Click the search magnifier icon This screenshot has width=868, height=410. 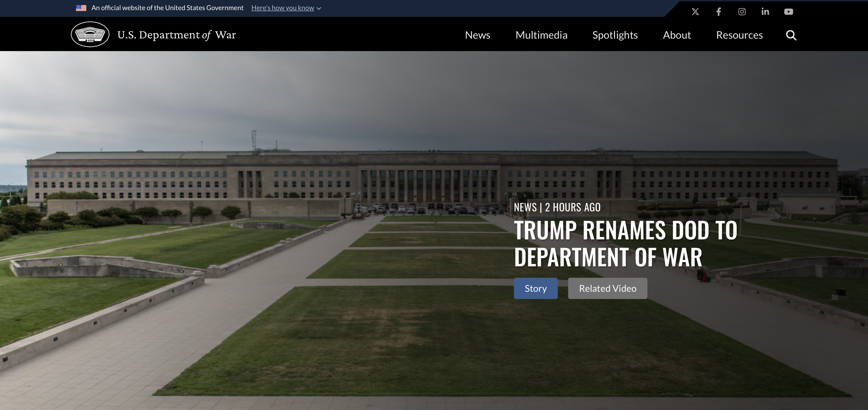point(791,35)
